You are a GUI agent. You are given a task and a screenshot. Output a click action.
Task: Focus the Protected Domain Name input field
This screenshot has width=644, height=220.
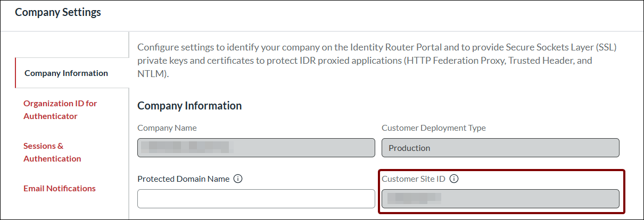(x=256, y=199)
